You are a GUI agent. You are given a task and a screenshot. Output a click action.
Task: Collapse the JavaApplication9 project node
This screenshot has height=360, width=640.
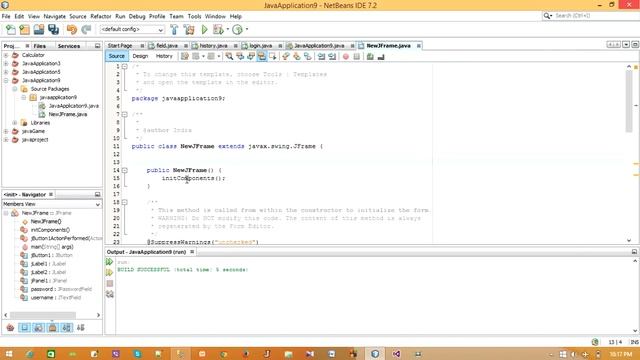tap(6, 80)
